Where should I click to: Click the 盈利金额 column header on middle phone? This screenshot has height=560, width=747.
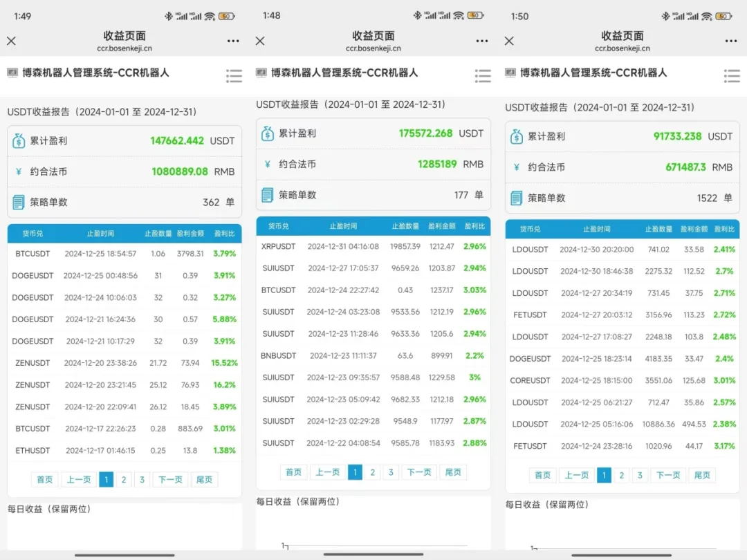[x=441, y=225]
